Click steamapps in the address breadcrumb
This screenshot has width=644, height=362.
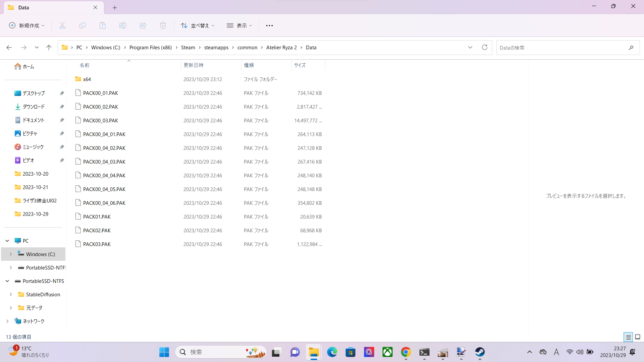pyautogui.click(x=216, y=48)
